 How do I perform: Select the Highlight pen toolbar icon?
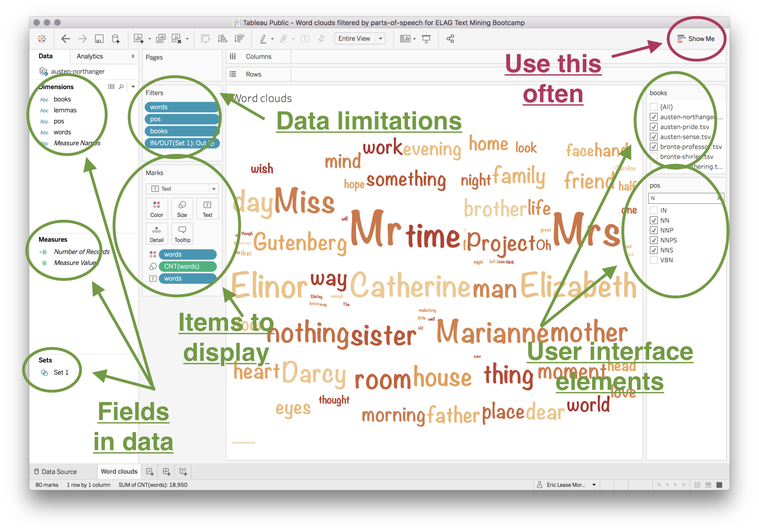tap(264, 39)
